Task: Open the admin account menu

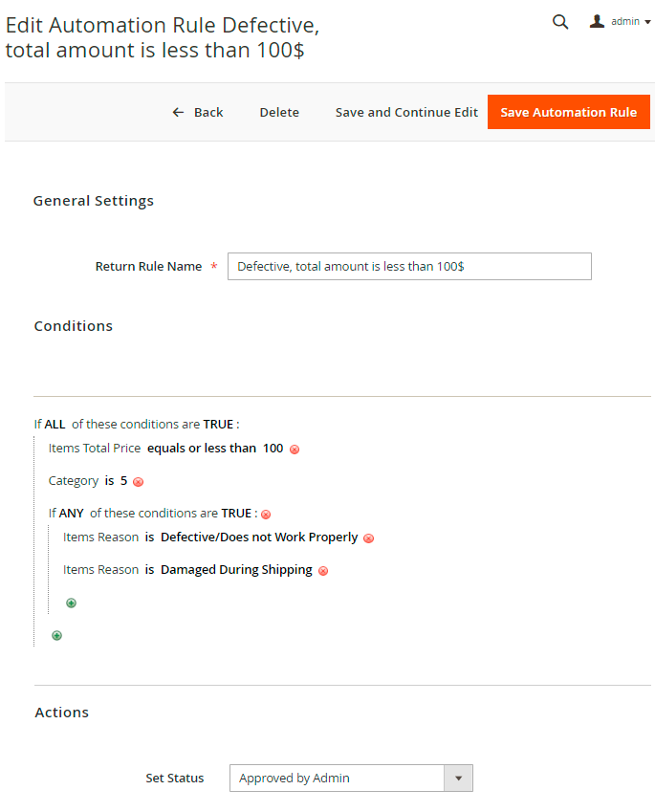Action: coord(621,22)
